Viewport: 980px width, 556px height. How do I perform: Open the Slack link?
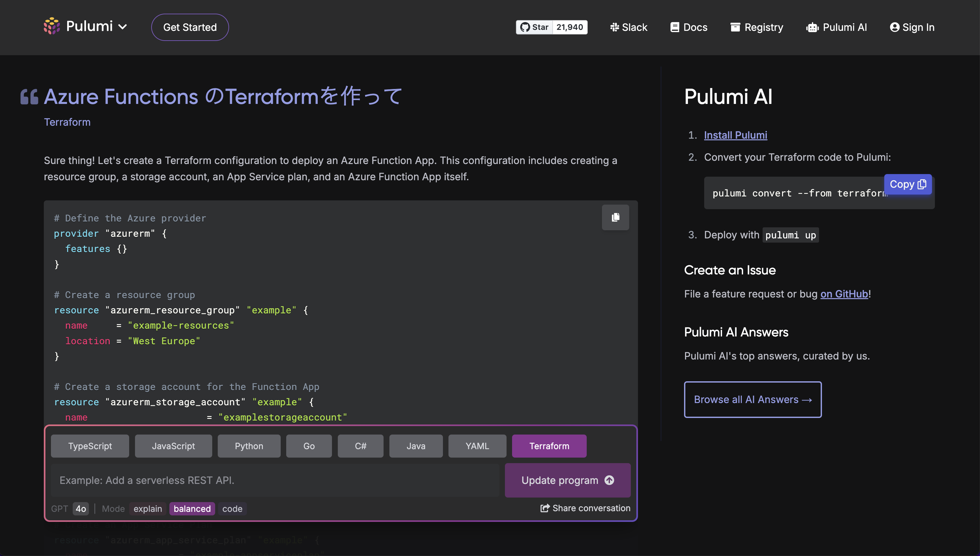tap(629, 27)
